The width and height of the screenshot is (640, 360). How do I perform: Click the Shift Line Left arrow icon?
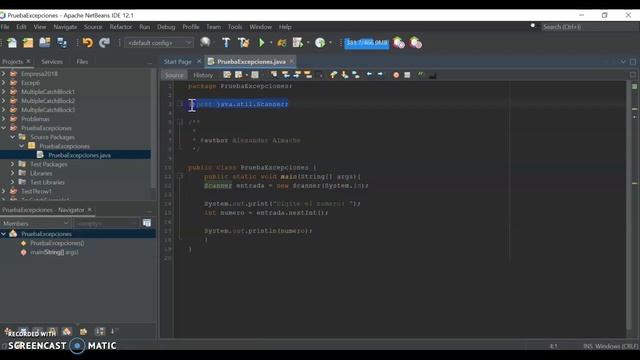point(369,75)
